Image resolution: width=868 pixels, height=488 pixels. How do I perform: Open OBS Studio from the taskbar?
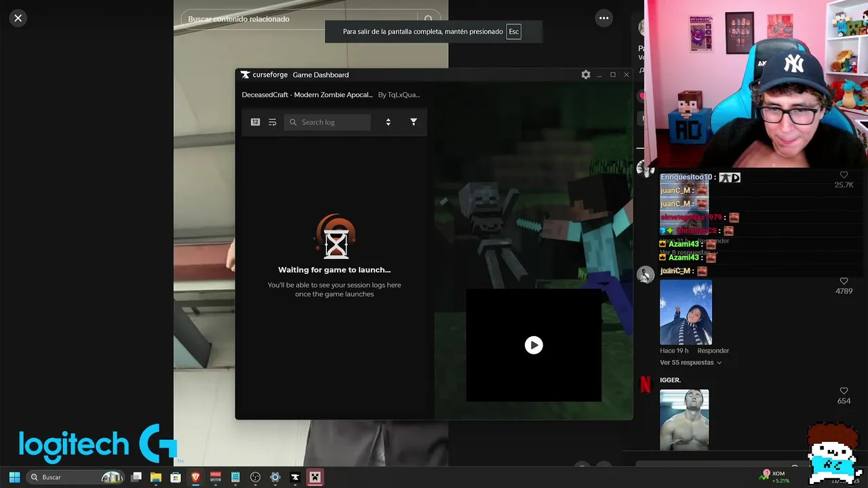click(255, 477)
